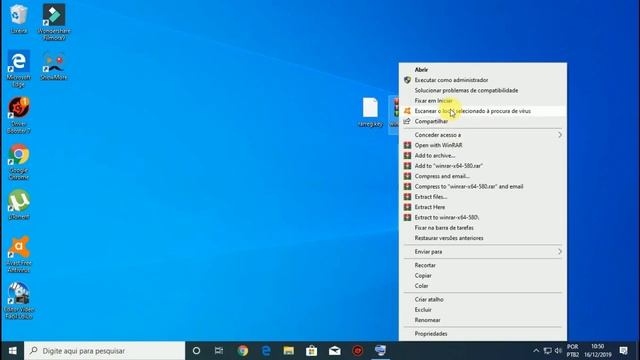Choose 'Extract to winrar-x64-580\'
The width and height of the screenshot is (640, 360).
(483, 217)
